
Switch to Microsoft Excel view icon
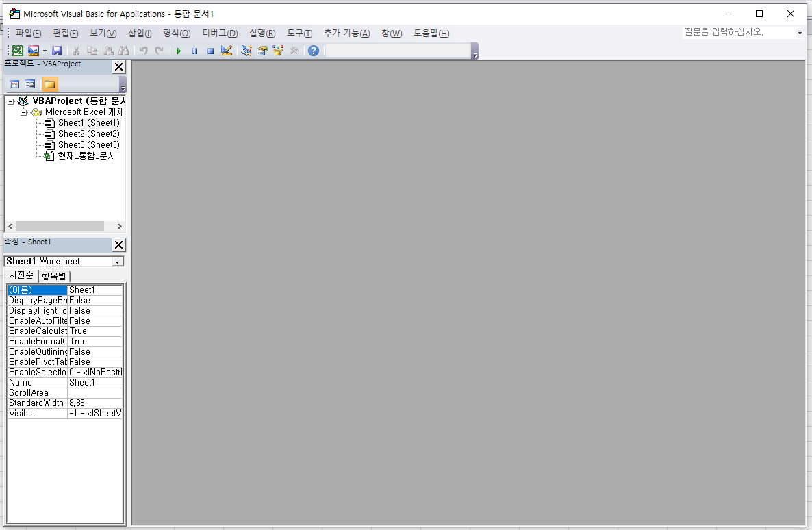tap(18, 51)
